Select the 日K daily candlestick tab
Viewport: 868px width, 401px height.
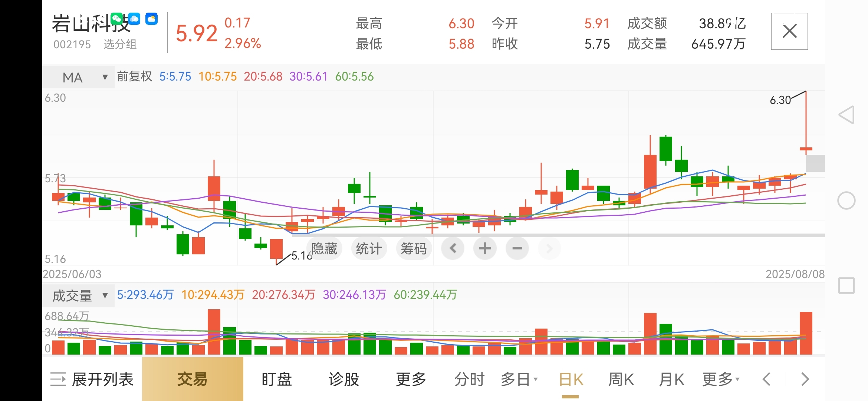pyautogui.click(x=571, y=379)
